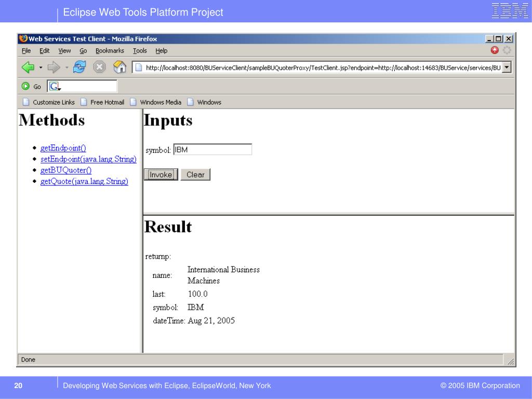Click the Inputs heading
This screenshot has height=399, width=532.
click(x=168, y=121)
